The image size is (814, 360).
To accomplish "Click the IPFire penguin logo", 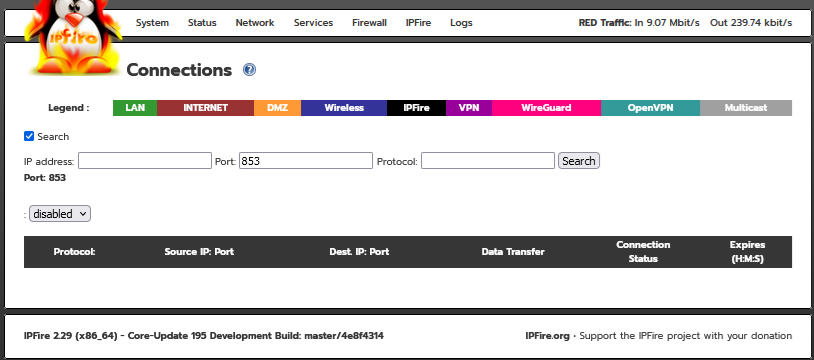I will [x=73, y=37].
